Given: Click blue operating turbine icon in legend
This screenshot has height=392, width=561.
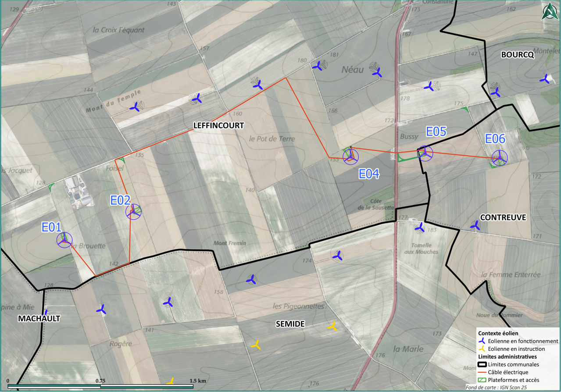Looking at the screenshot, I should (482, 341).
